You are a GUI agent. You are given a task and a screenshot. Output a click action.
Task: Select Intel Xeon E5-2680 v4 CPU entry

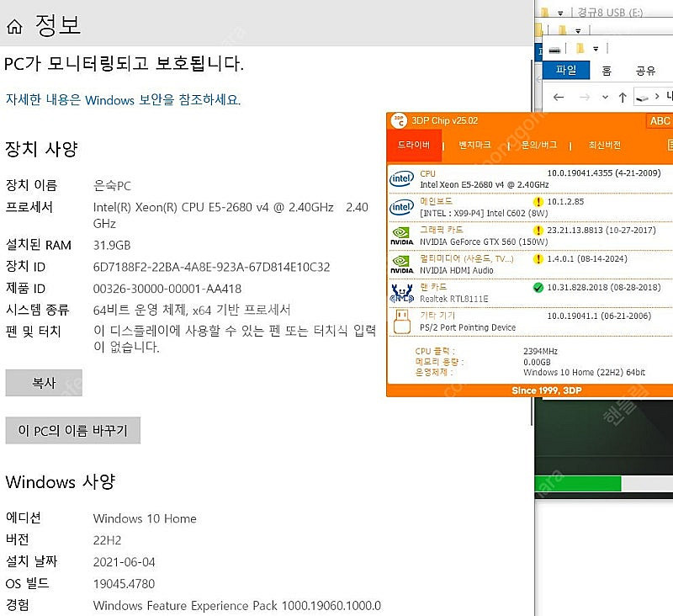[x=485, y=184]
